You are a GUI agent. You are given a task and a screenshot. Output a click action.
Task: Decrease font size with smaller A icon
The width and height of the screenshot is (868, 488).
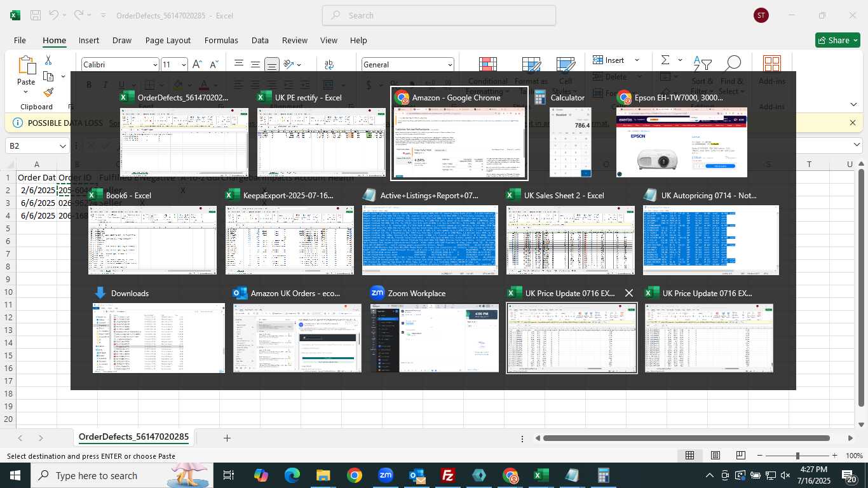click(x=214, y=64)
